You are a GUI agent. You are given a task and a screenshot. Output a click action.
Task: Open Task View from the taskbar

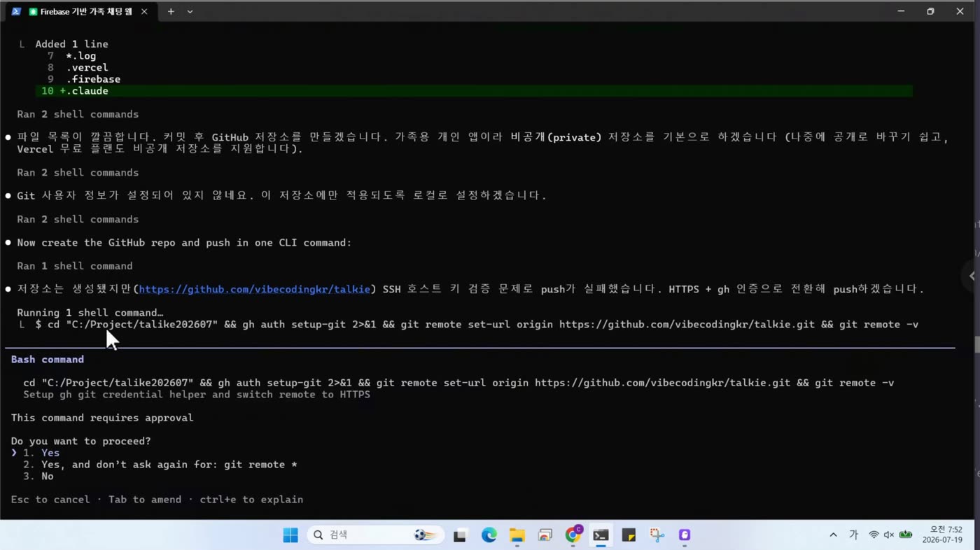click(460, 536)
